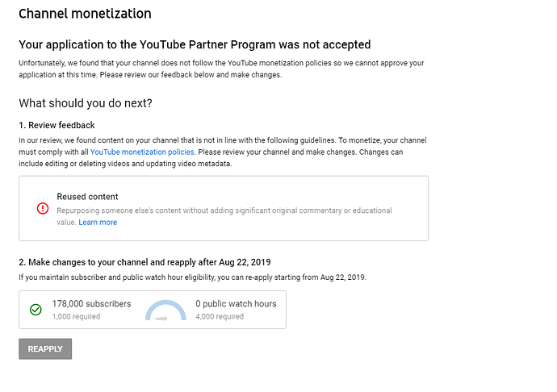Click the Repurposing someone else's content description
This screenshot has height=392, width=557.
(224, 216)
